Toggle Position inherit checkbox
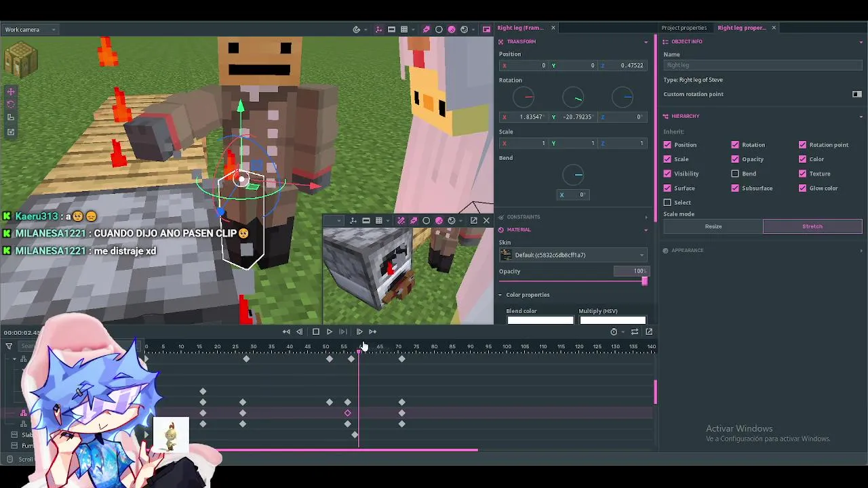The image size is (868, 488). [667, 144]
